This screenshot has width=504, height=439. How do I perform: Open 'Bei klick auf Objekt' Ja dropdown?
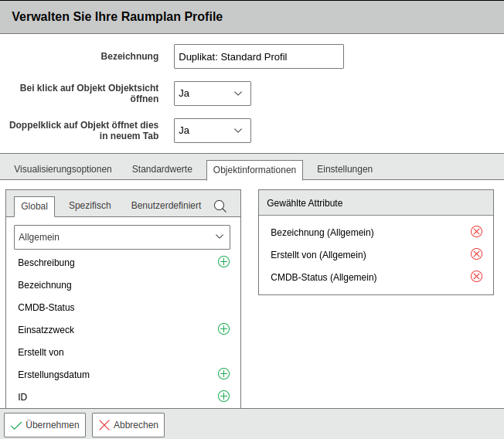[213, 94]
